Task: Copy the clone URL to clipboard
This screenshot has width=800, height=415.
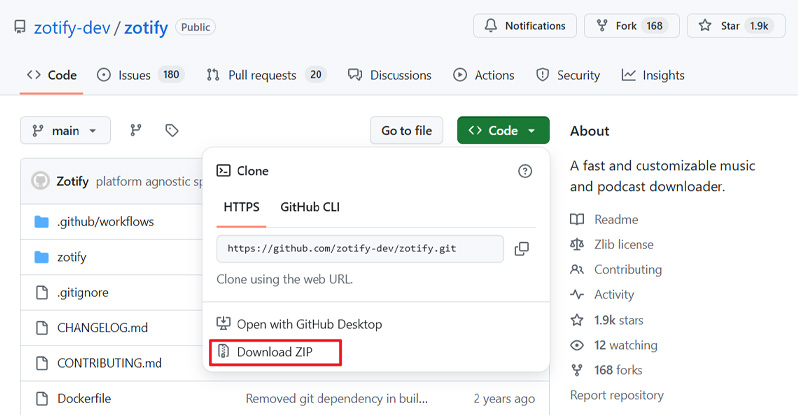Action: coord(521,249)
